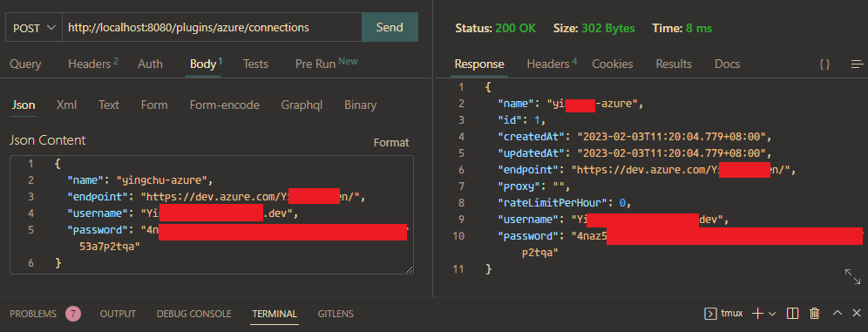Click the 8 ms time value

click(x=699, y=28)
